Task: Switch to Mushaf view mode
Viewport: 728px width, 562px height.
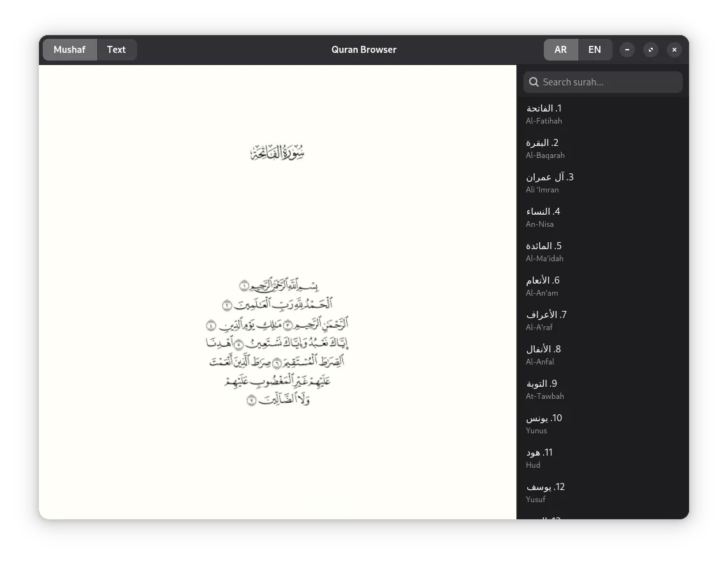Action: point(69,50)
